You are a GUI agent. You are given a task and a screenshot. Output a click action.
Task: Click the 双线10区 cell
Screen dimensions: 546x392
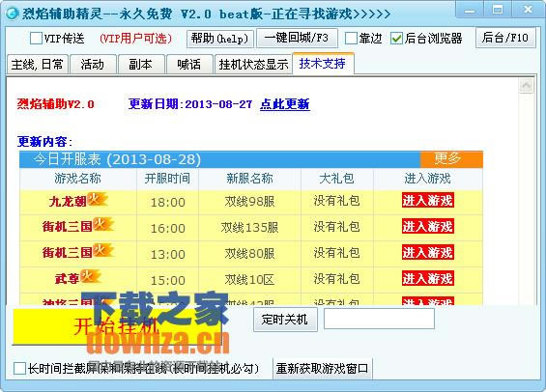[x=249, y=280]
